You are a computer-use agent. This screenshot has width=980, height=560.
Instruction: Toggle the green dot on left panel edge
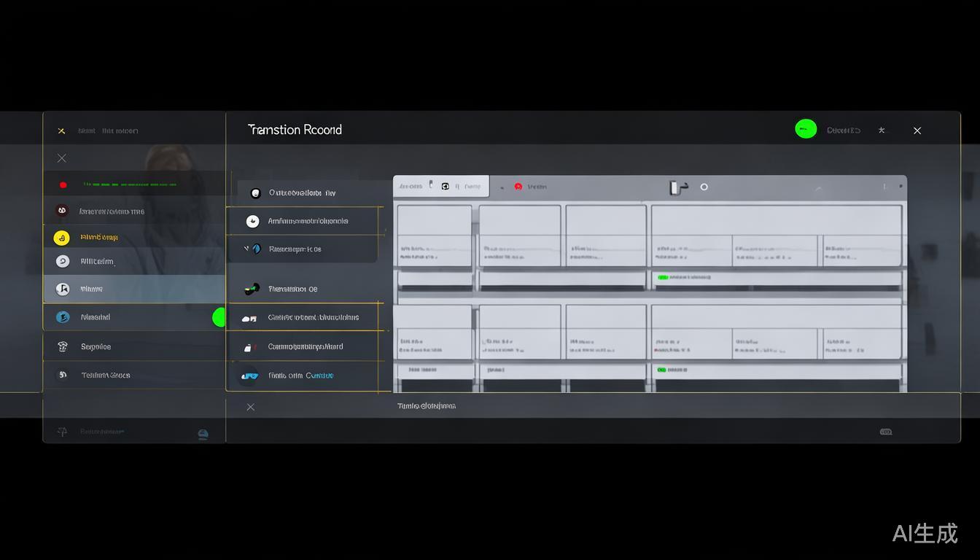(219, 317)
